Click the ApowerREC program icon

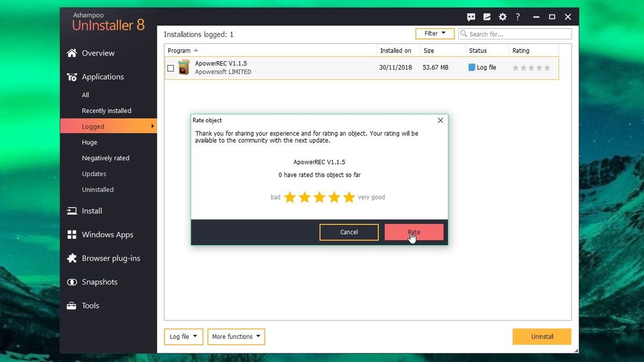pyautogui.click(x=184, y=68)
